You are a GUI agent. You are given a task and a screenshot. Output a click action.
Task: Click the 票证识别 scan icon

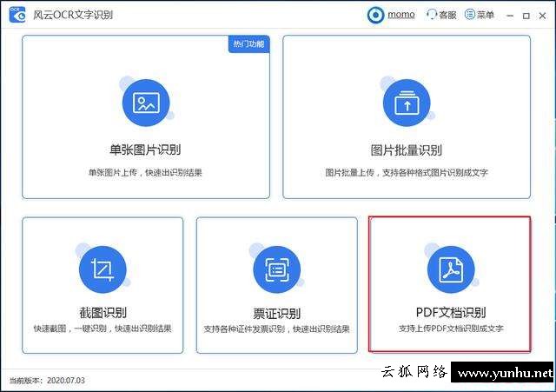276,269
